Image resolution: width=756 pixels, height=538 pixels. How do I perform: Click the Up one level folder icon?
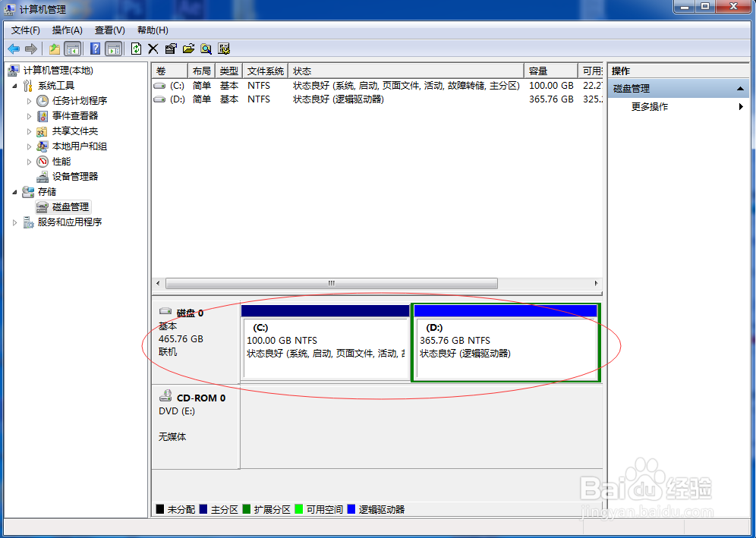pyautogui.click(x=55, y=49)
